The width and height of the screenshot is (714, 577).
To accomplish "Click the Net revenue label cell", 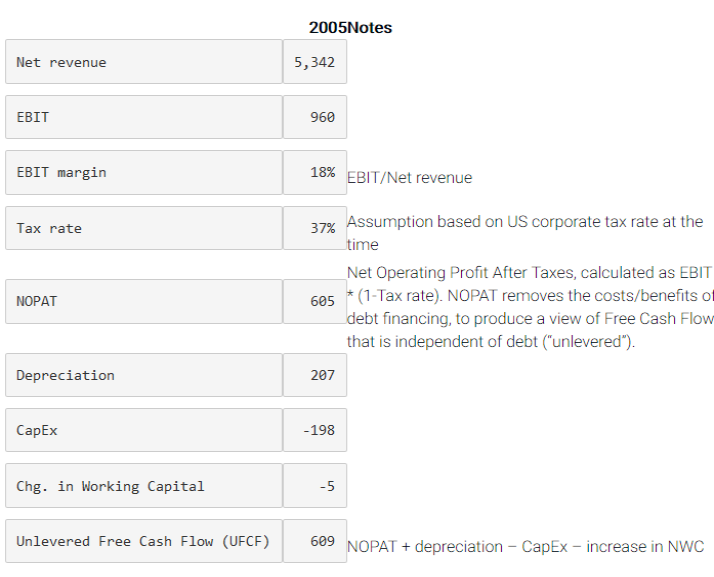I will [x=144, y=61].
